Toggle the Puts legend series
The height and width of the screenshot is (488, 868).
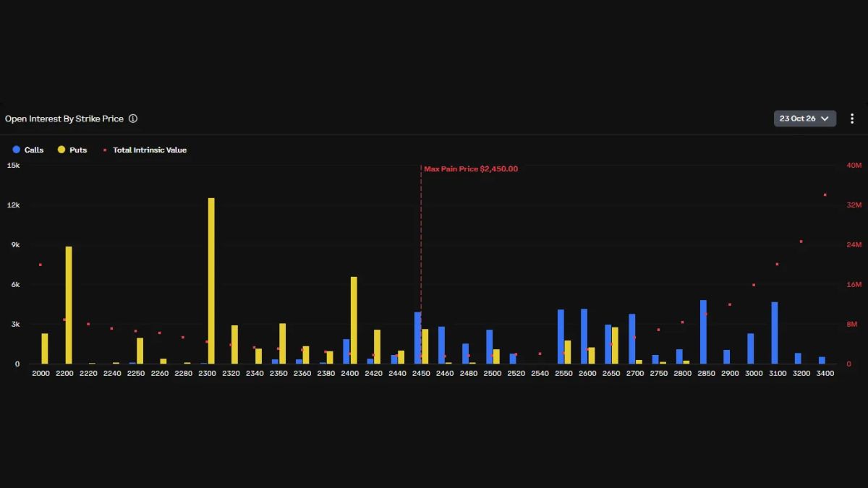coord(72,150)
